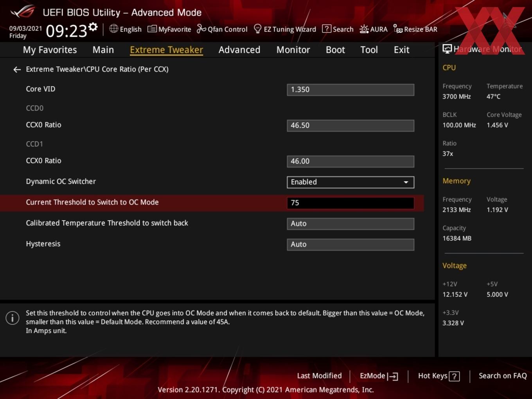The height and width of the screenshot is (399, 532).
Task: Click the Resize BAR icon
Action: (398, 29)
